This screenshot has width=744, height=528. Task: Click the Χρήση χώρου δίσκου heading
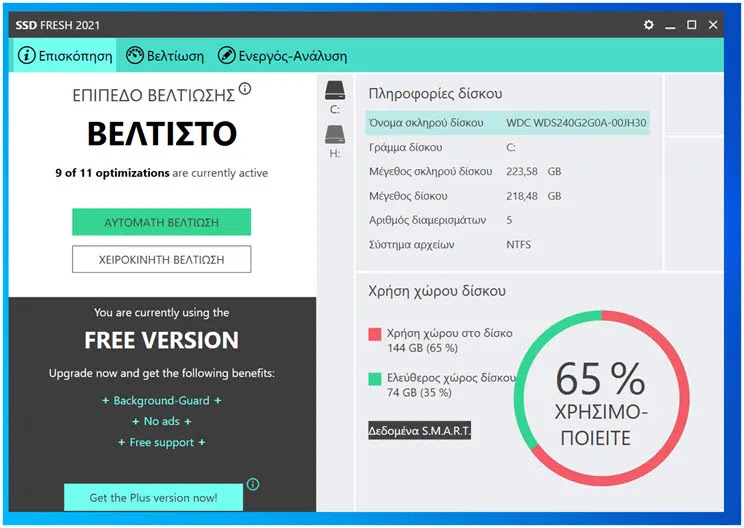pos(437,291)
